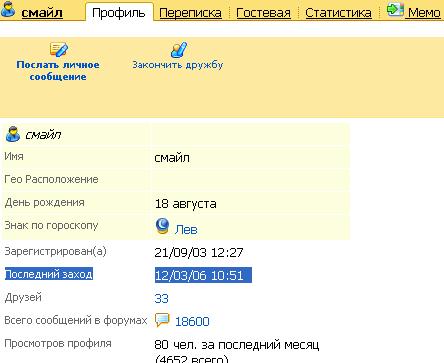Open the friends count 33 link
This screenshot has width=444, height=363.
(161, 298)
